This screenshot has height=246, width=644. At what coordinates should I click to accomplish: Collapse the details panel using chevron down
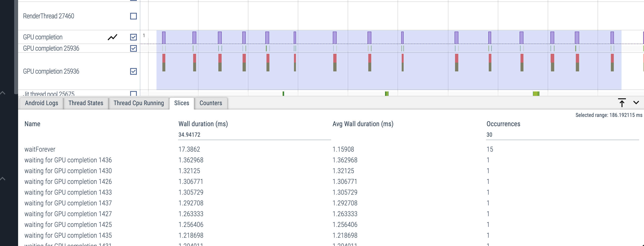pyautogui.click(x=636, y=102)
